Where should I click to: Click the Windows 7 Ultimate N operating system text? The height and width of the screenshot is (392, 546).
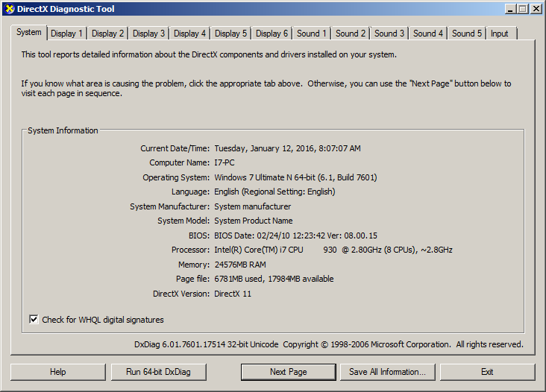coord(295,177)
